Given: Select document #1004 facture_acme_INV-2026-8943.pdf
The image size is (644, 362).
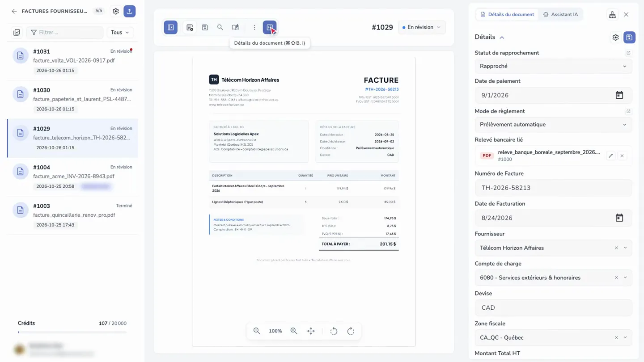Looking at the screenshot, I should tap(72, 177).
